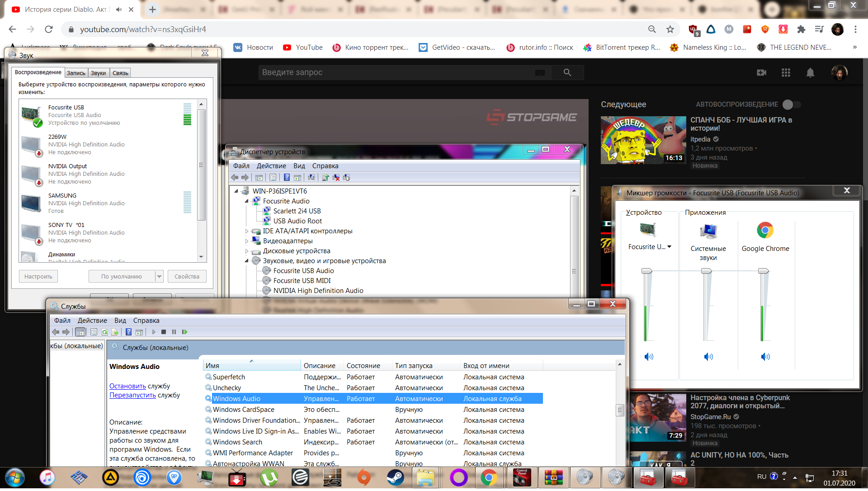This screenshot has width=868, height=491.
Task: Show more bookmarks chevron in bookmarks bar
Action: point(854,47)
